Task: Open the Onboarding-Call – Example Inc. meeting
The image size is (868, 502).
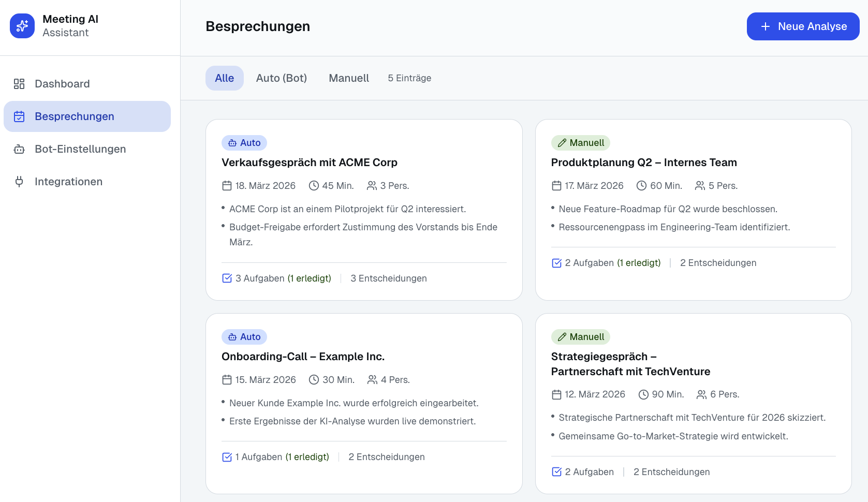Action: click(x=303, y=357)
